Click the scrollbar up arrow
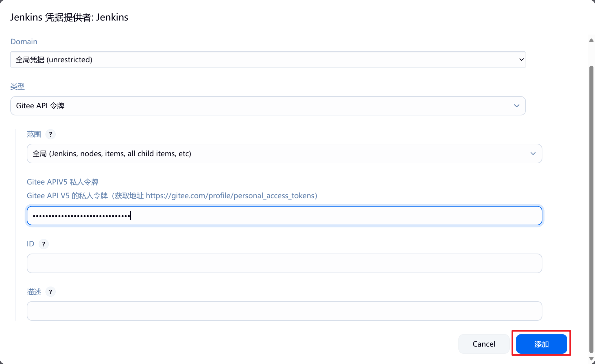 click(591, 40)
